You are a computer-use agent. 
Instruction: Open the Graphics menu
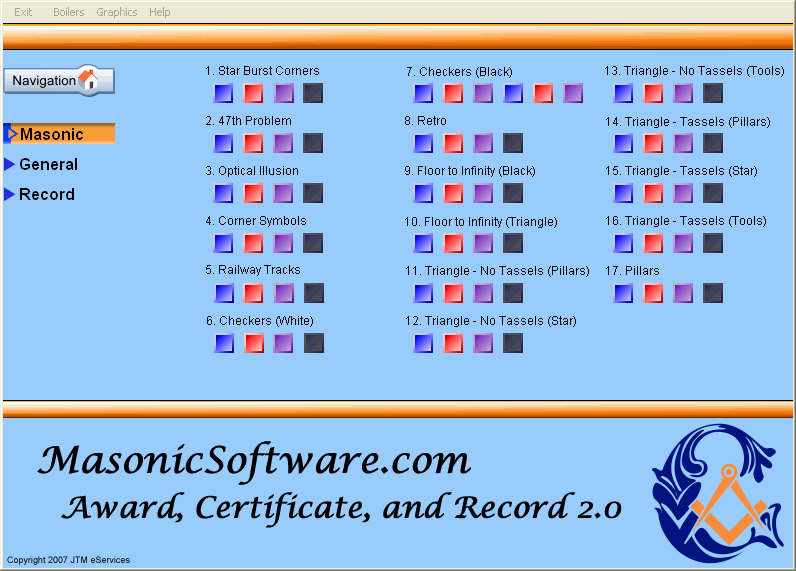click(x=117, y=12)
